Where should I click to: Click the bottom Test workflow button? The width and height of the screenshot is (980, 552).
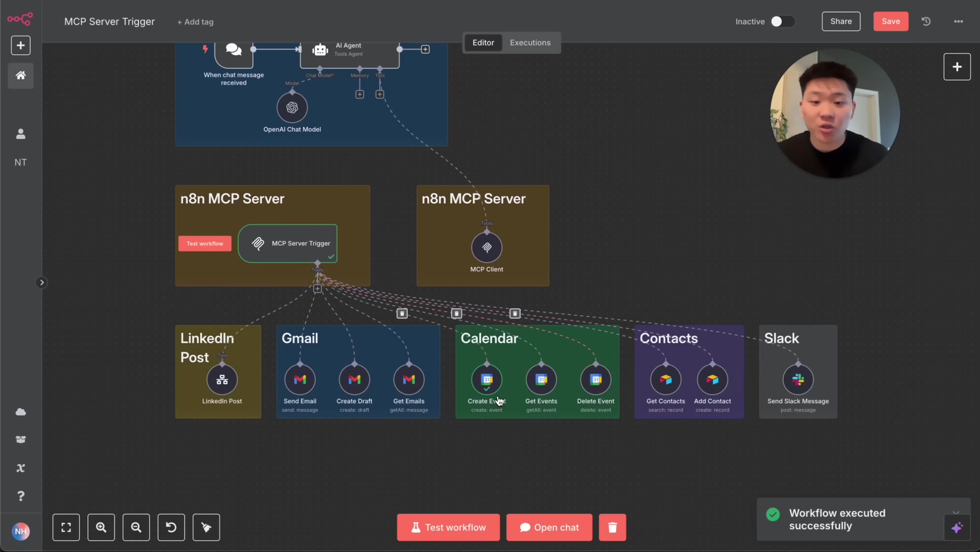[448, 527]
